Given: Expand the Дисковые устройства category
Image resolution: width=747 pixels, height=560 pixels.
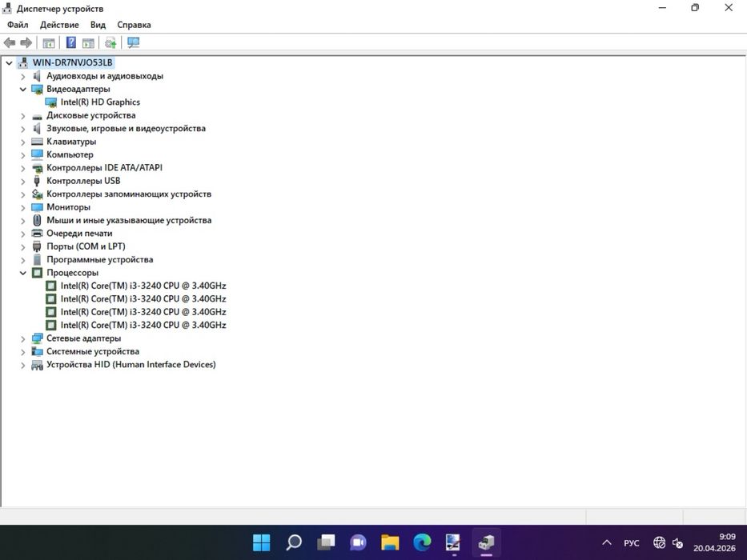Looking at the screenshot, I should coord(23,116).
